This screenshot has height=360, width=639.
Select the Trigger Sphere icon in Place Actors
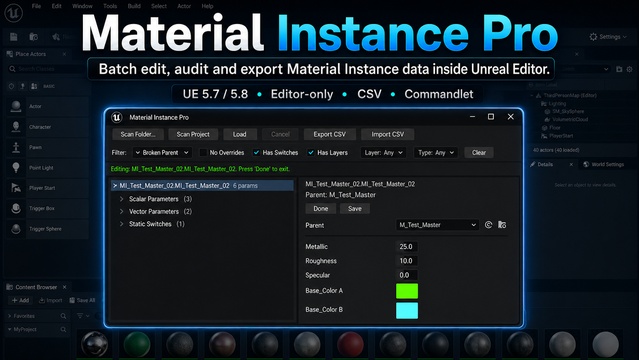(x=16, y=229)
